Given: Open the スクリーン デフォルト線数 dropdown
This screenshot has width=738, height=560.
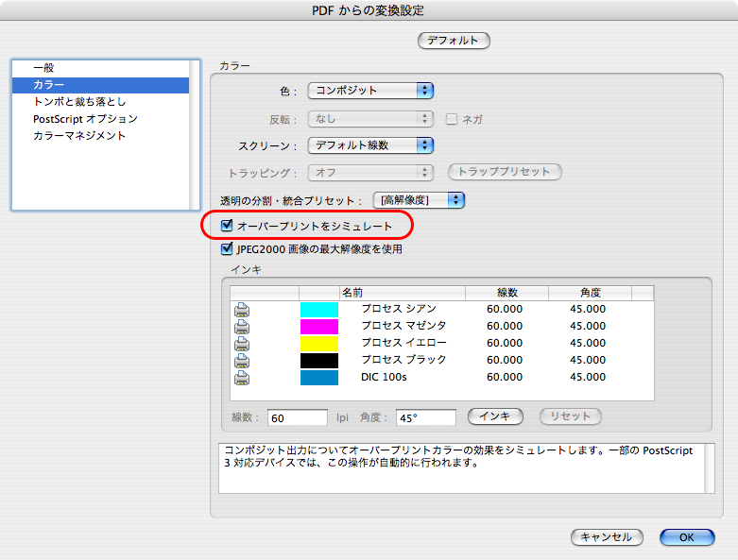Looking at the screenshot, I should click(370, 145).
